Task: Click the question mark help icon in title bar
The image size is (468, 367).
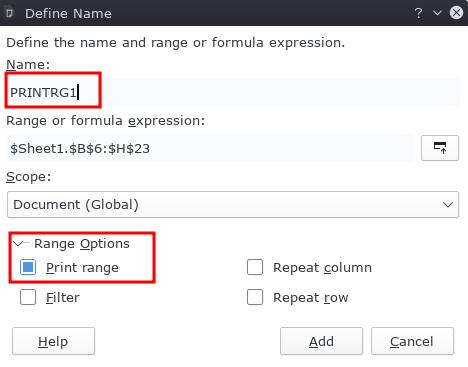Action: [418, 13]
